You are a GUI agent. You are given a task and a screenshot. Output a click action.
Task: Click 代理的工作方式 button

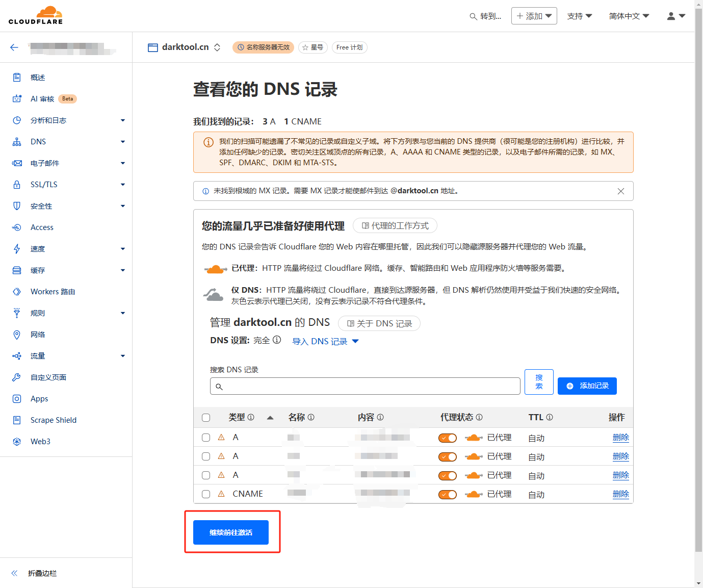click(x=395, y=225)
